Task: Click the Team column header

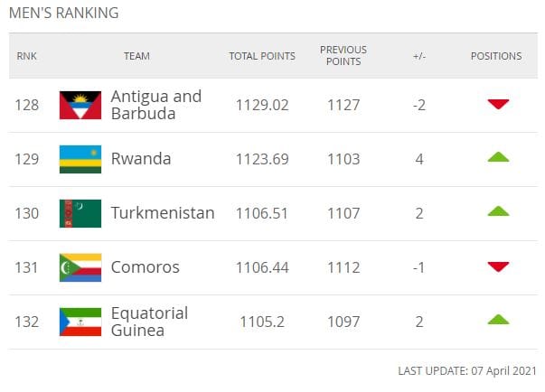Action: (136, 56)
